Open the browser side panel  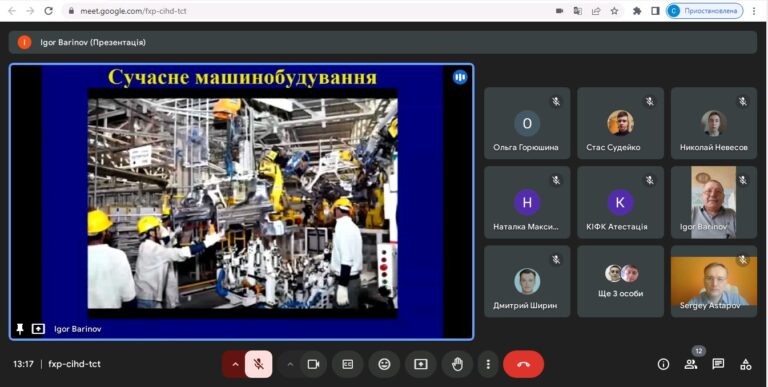pos(655,11)
